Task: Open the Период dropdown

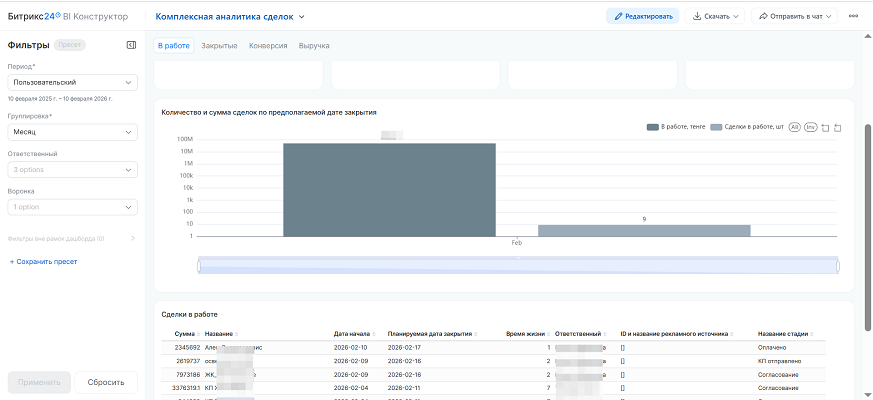Action: pyautogui.click(x=71, y=82)
